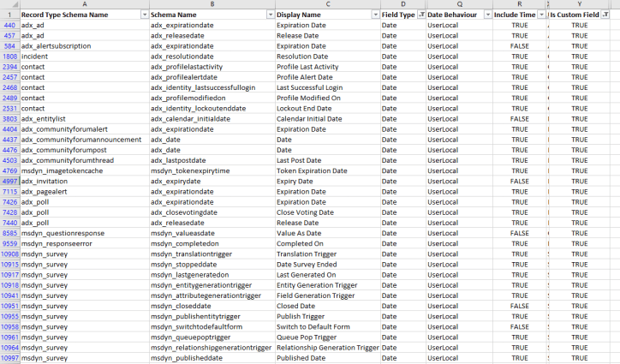This screenshot has width=620, height=364.
Task: Select row 440 header
Action: (9, 26)
